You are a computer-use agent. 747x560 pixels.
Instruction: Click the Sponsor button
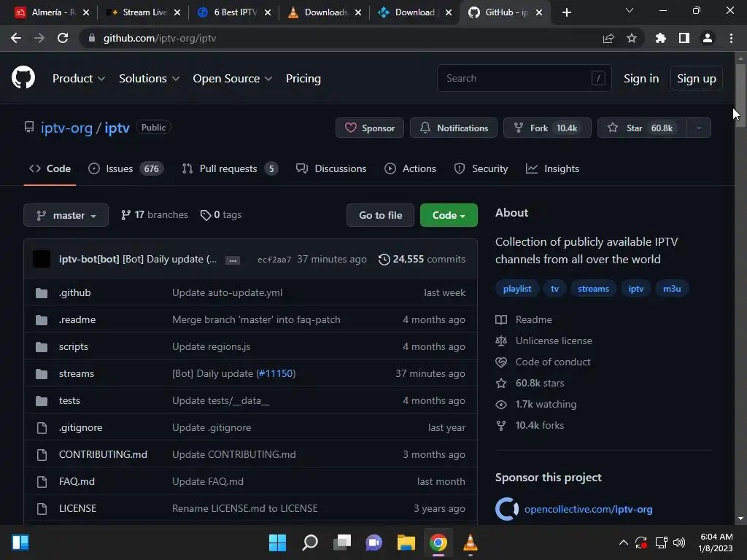point(370,128)
